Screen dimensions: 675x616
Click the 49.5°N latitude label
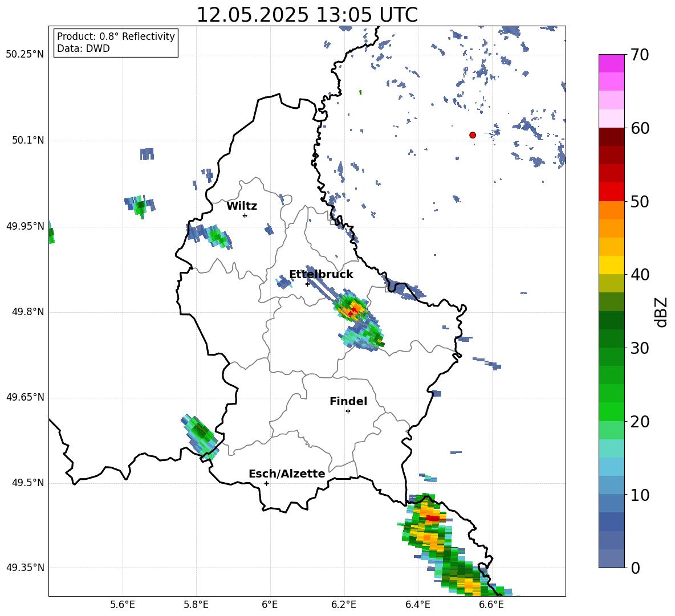[x=27, y=483]
